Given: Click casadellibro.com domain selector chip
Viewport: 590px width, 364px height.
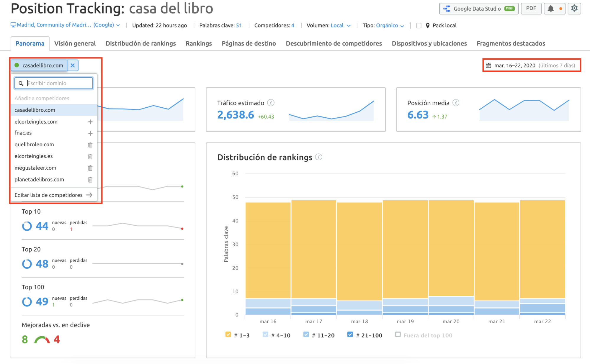Looking at the screenshot, I should point(39,65).
